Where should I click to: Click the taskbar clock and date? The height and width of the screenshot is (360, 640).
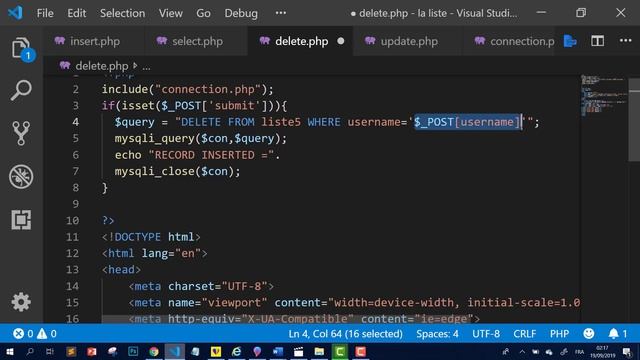pyautogui.click(x=602, y=352)
